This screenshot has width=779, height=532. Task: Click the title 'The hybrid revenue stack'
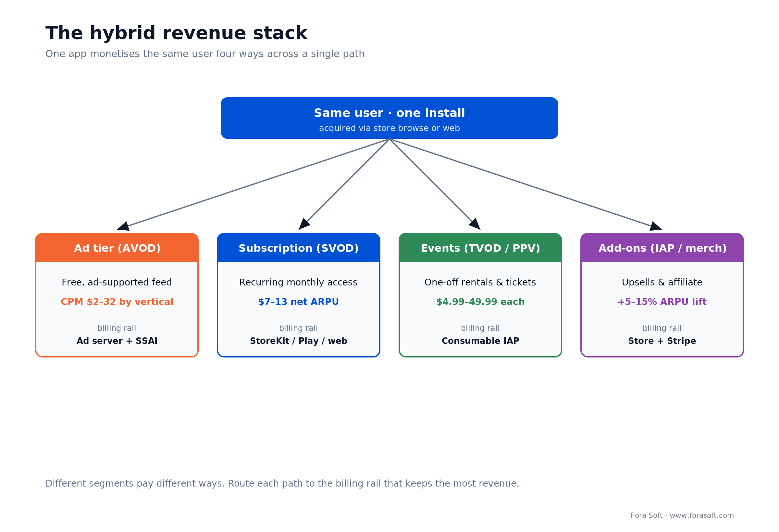point(176,33)
